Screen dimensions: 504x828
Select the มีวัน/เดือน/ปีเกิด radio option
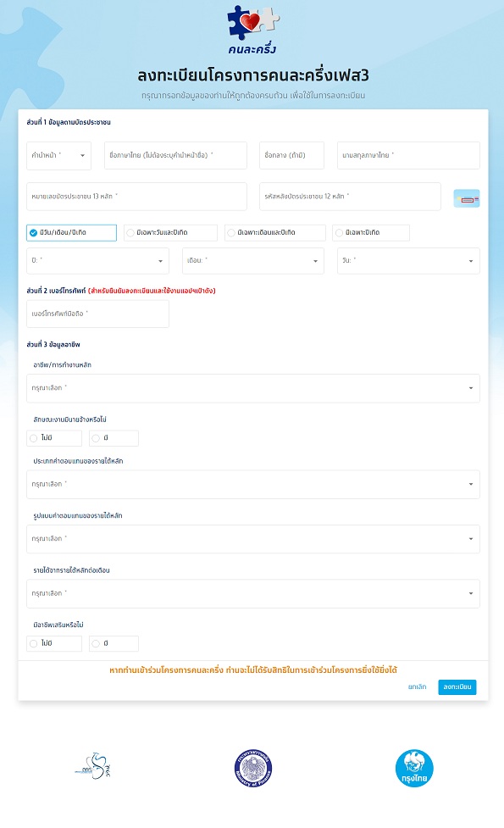click(x=71, y=233)
